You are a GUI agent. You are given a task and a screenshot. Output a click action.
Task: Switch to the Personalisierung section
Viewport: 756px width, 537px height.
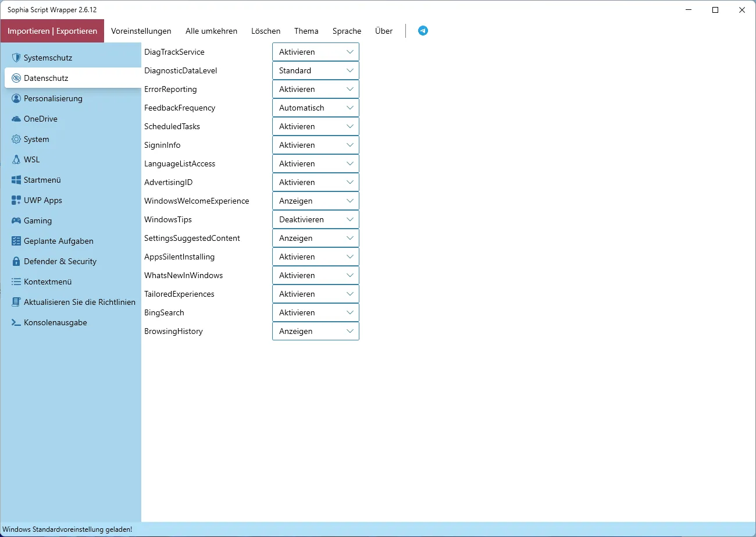click(x=53, y=98)
